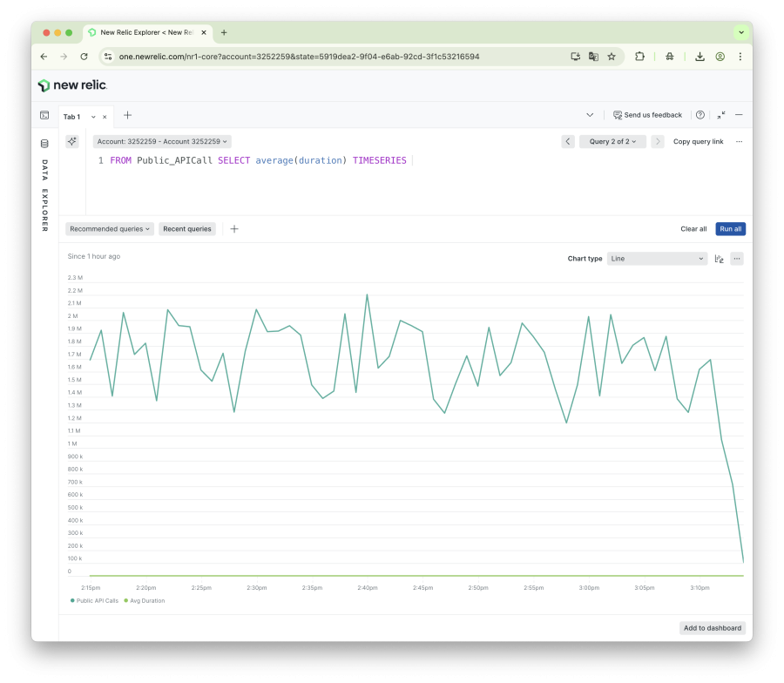Image resolution: width=784 pixels, height=683 pixels.
Task: Click the DATA EXPLORER sidebar label
Action: click(x=44, y=195)
